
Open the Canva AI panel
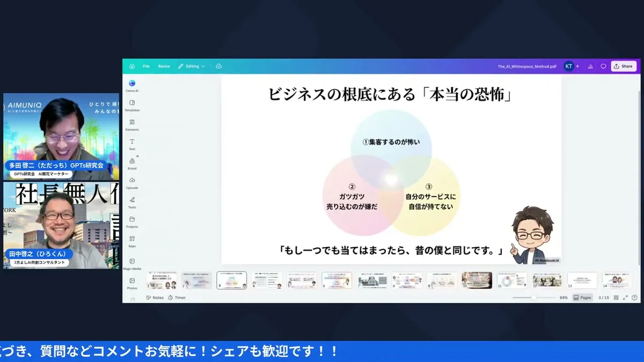[132, 84]
